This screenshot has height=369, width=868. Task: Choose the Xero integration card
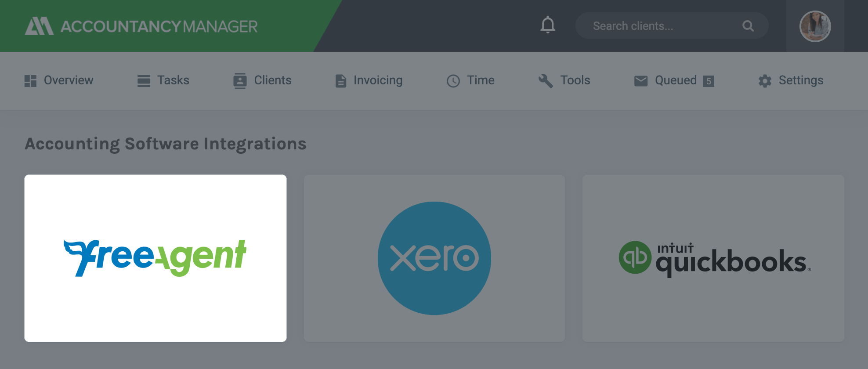[x=434, y=258]
